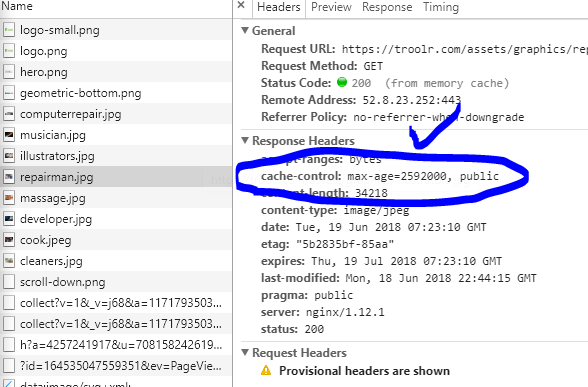Click the cook.jpeg thumbnail icon

point(9,240)
